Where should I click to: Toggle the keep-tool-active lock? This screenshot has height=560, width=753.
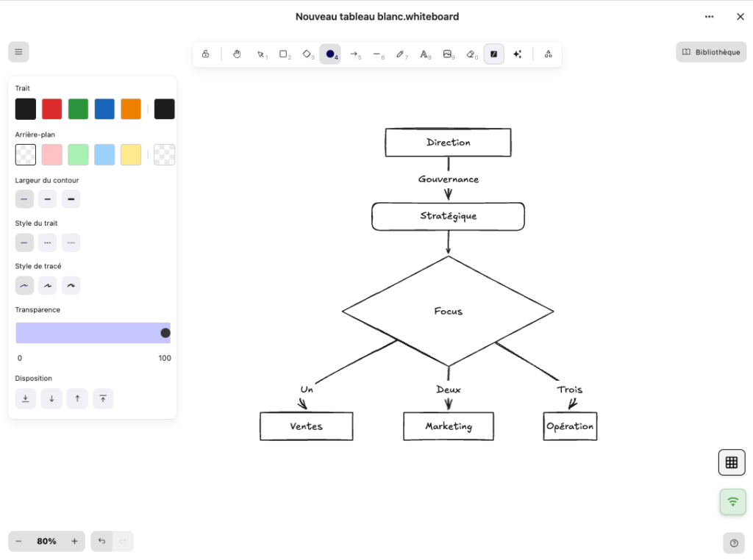[x=206, y=54]
